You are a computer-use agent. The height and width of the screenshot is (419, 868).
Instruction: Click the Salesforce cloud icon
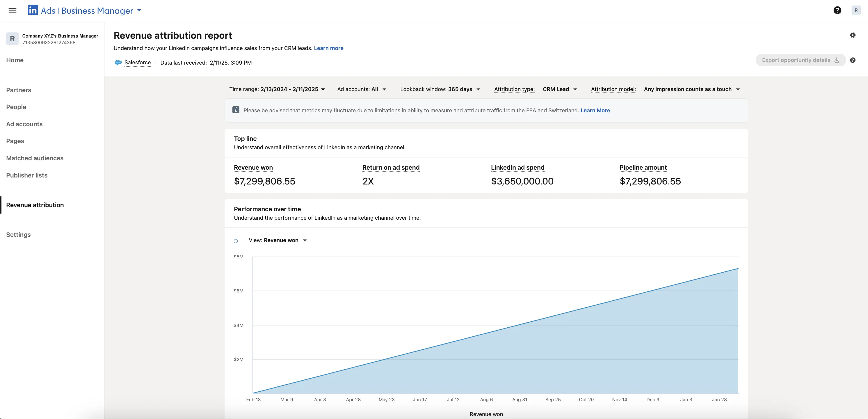click(118, 63)
